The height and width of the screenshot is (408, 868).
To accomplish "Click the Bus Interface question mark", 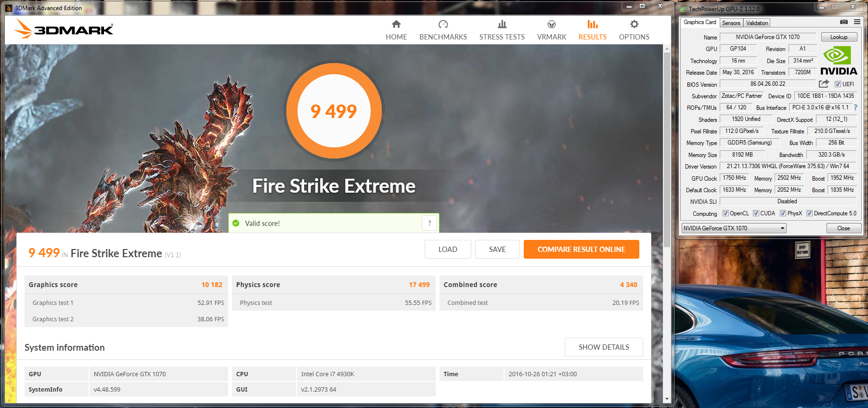I will 855,107.
